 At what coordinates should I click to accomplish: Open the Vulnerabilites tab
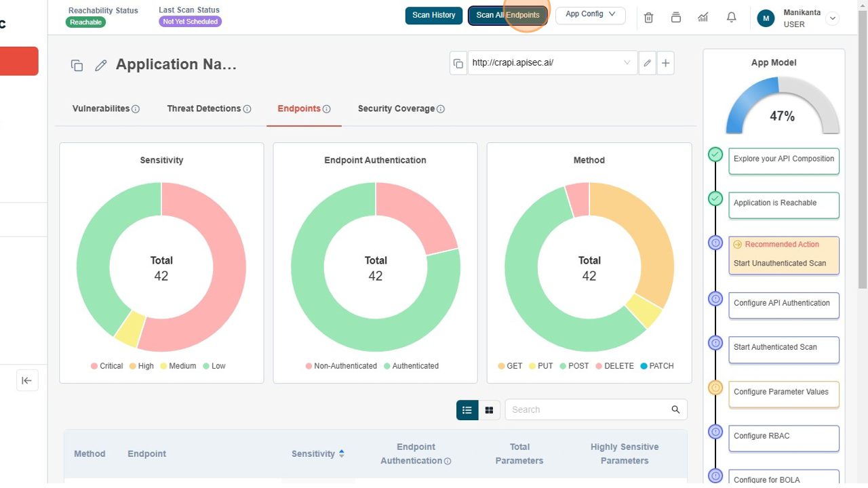coord(102,108)
